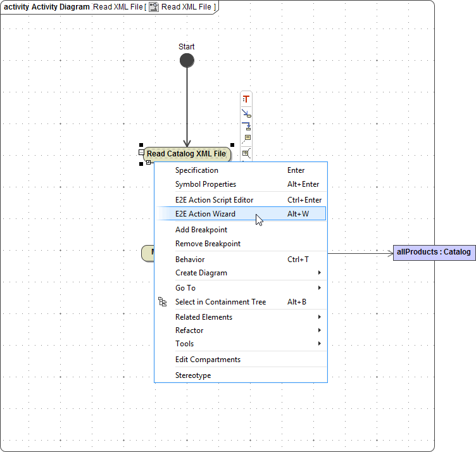Click the diagonal control flow arrow icon
Image resolution: width=476 pixels, height=452 pixels.
coord(246,113)
